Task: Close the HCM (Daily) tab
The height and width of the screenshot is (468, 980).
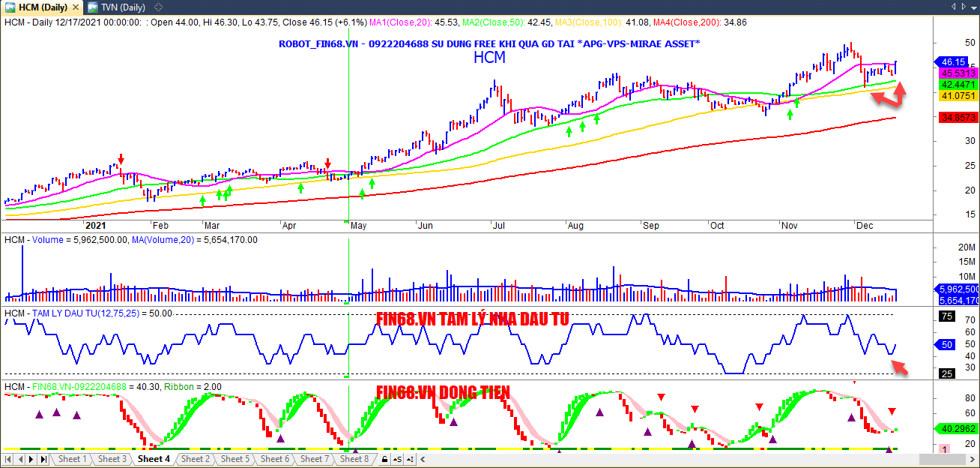Action: click(x=76, y=7)
